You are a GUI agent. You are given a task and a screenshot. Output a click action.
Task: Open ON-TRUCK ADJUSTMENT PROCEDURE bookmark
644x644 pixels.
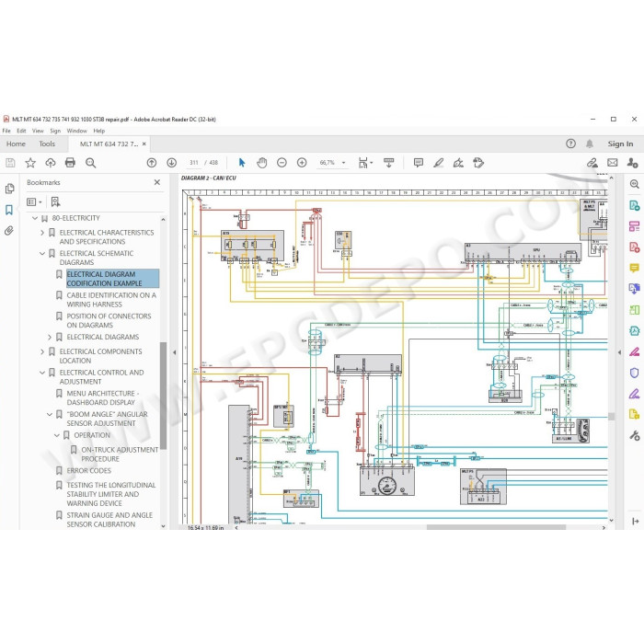[x=120, y=454]
